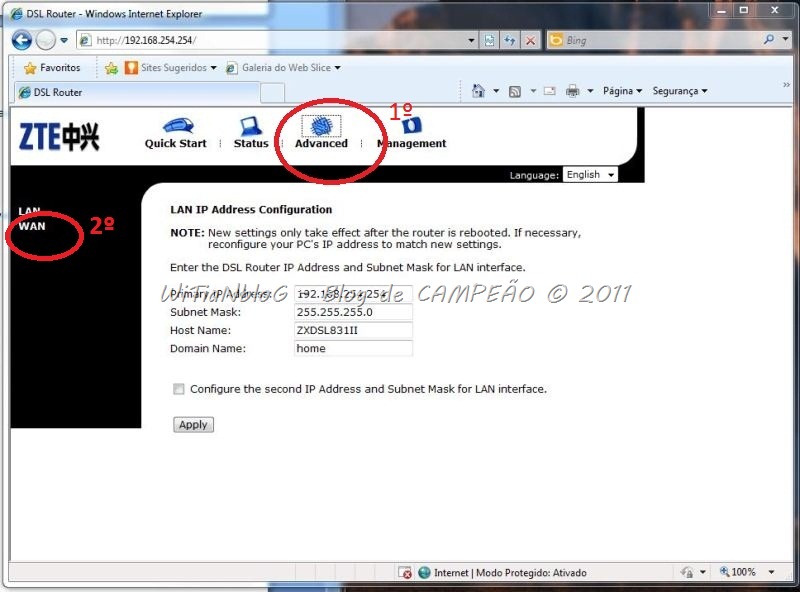Click the Apply button

[x=193, y=425]
